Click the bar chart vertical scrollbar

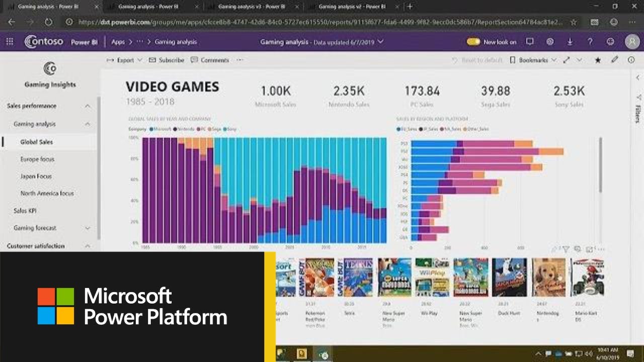(x=600, y=165)
